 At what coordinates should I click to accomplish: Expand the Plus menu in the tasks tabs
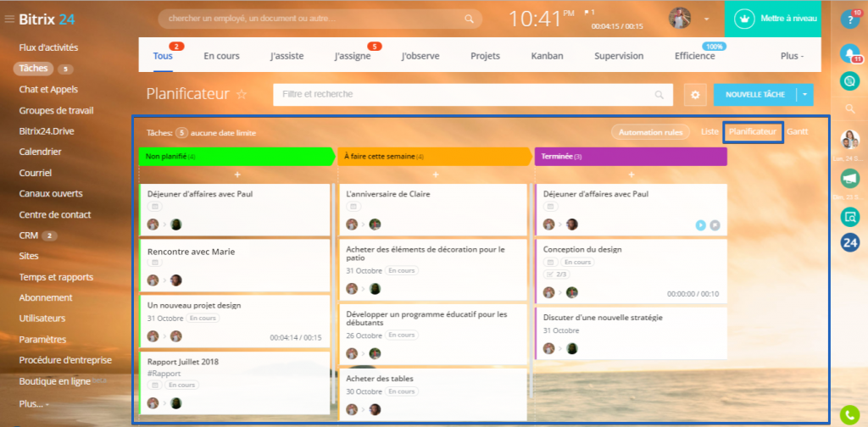click(793, 56)
